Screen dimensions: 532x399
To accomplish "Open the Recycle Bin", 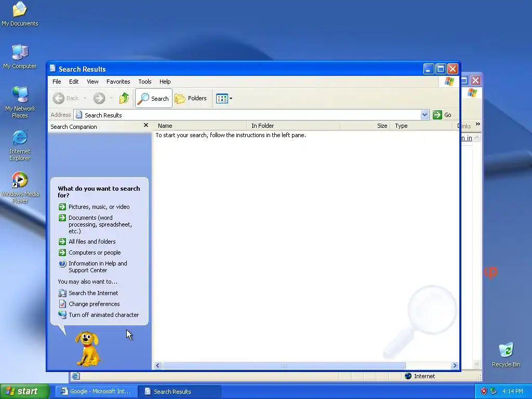I will point(506,354).
